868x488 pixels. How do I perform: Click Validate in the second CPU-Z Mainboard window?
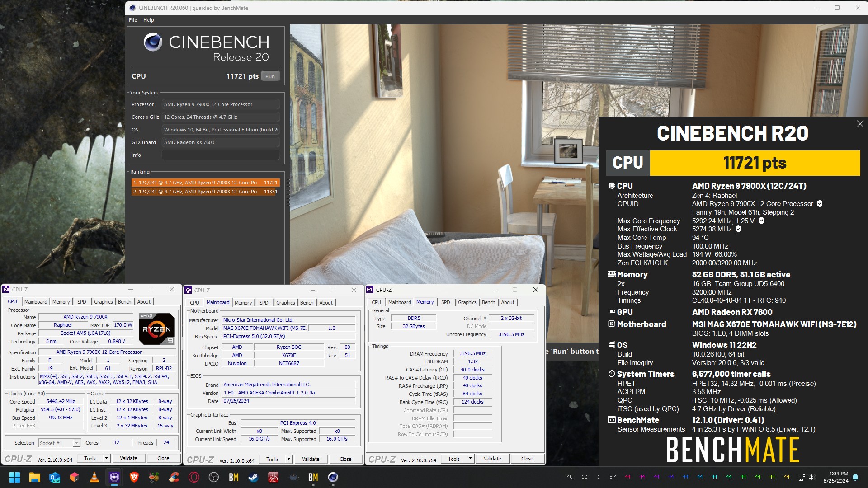[x=311, y=459]
